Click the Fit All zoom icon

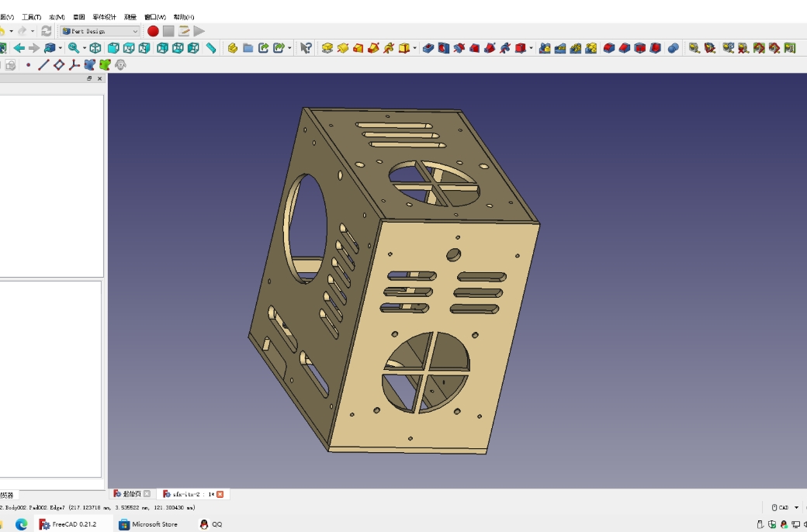[72, 48]
